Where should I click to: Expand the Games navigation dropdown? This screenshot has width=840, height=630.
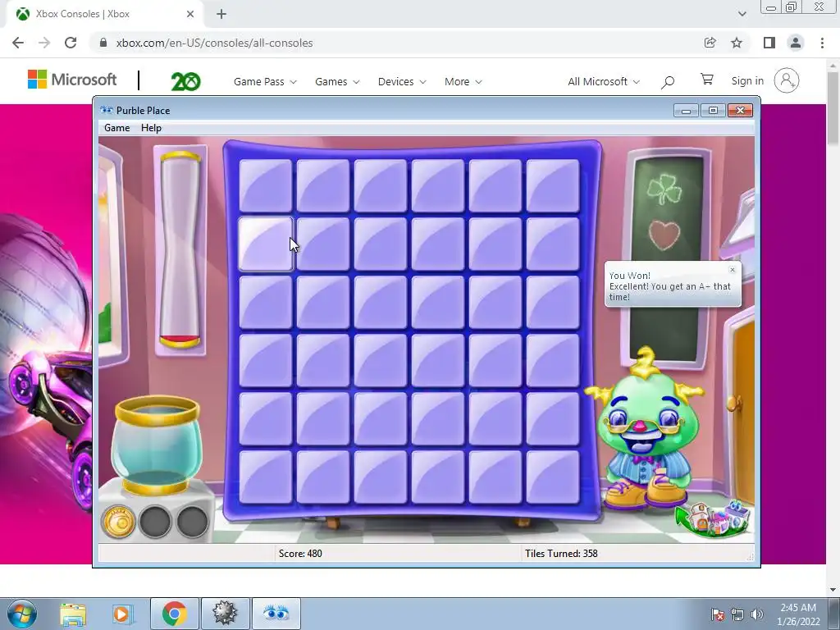(x=337, y=81)
